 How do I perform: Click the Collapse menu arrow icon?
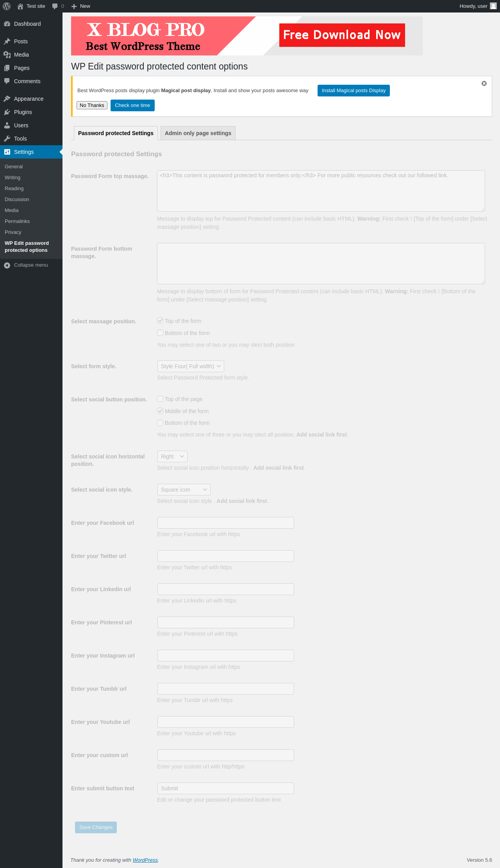(7, 265)
